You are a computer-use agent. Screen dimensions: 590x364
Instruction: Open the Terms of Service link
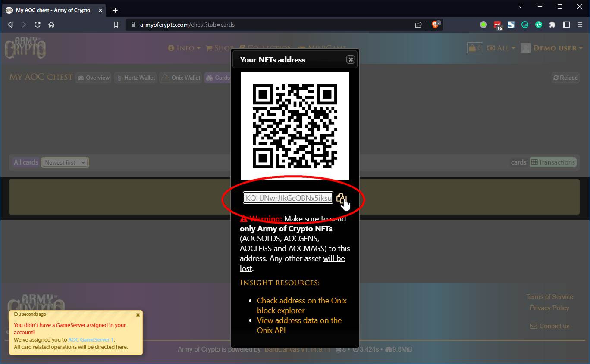(549, 297)
